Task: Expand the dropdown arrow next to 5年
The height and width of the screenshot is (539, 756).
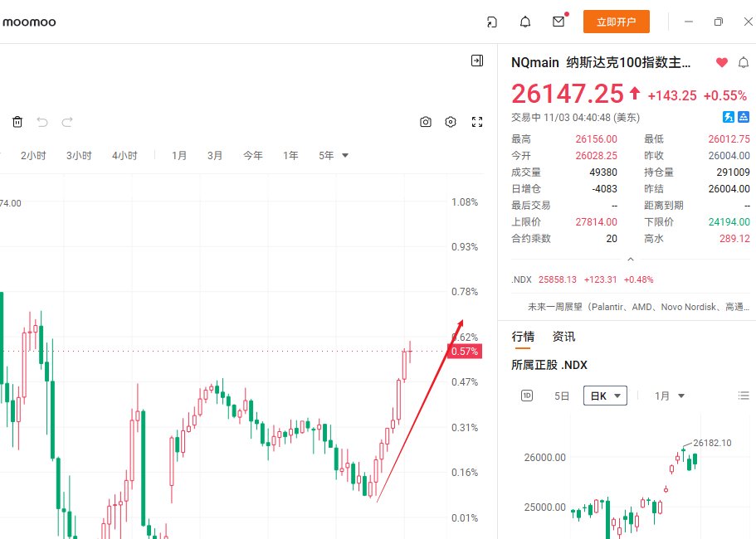Action: (345, 156)
